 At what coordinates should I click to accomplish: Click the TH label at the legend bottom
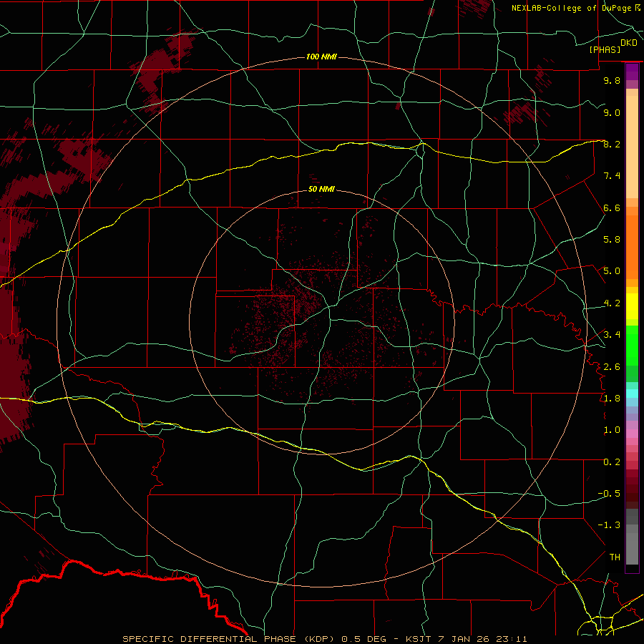(615, 557)
